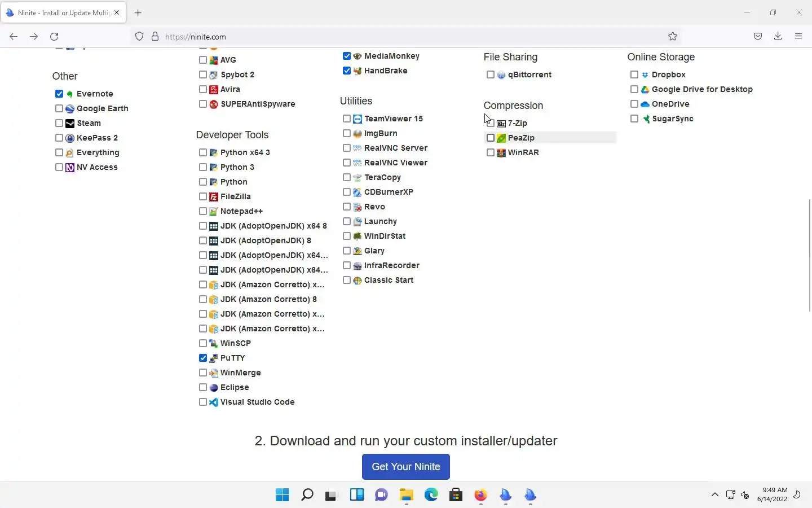The image size is (812, 508).
Task: Click the WinRAR books icon
Action: [x=501, y=152]
